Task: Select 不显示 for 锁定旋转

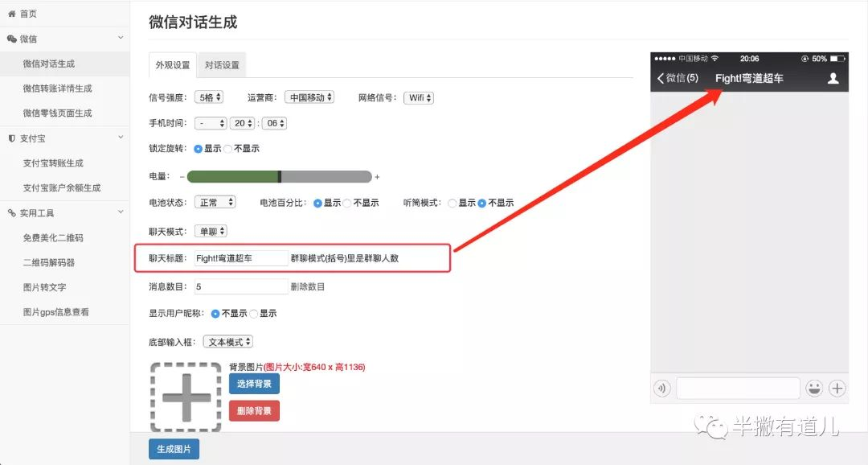Action: tap(228, 149)
